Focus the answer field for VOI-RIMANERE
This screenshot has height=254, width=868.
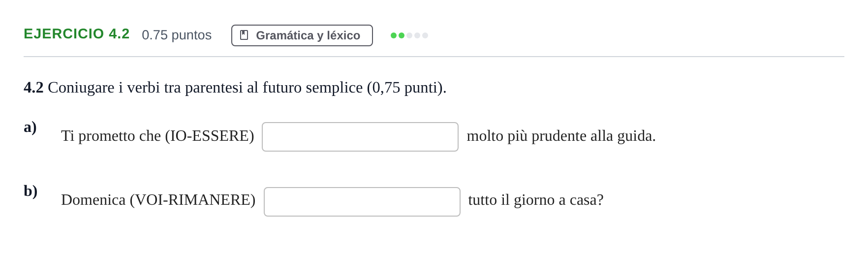coord(362,202)
